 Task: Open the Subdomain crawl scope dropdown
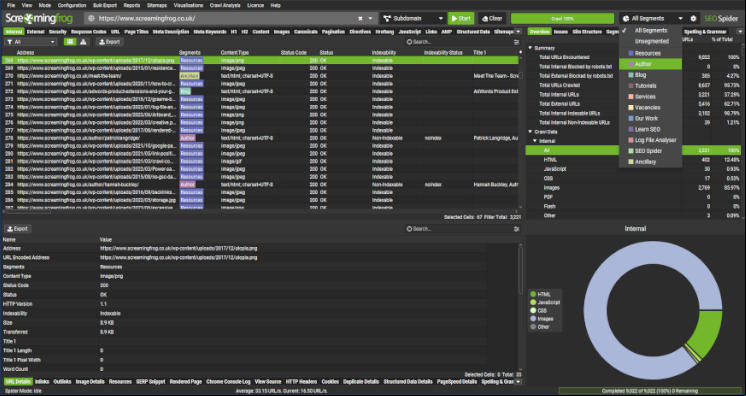click(x=413, y=19)
